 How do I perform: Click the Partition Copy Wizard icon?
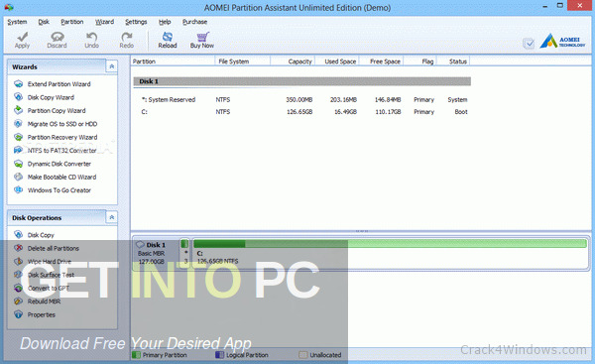point(18,110)
